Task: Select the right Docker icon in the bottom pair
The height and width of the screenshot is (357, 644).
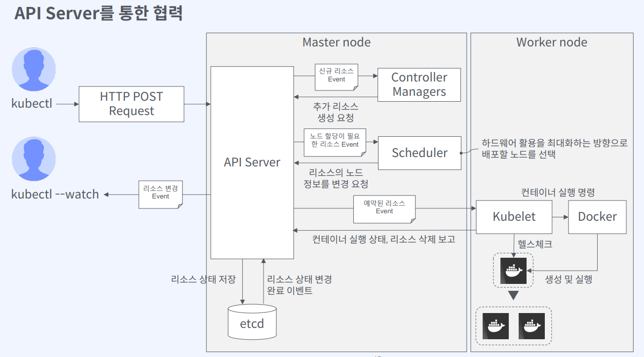Action: tap(531, 326)
